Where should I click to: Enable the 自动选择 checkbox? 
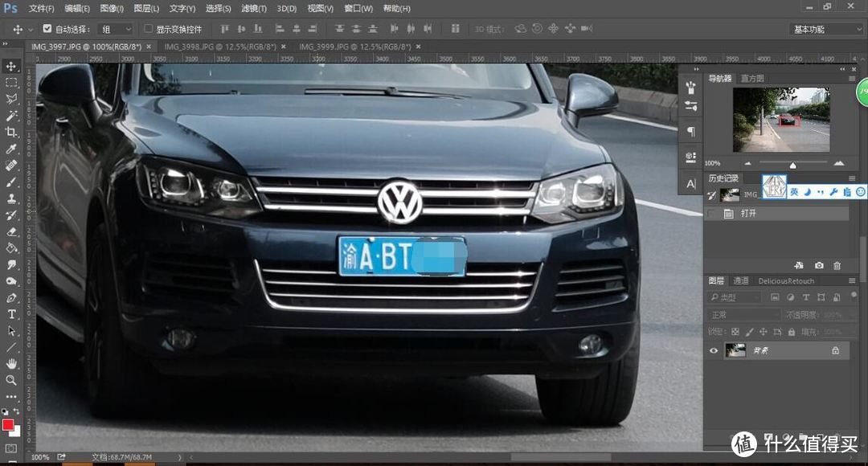(47, 29)
